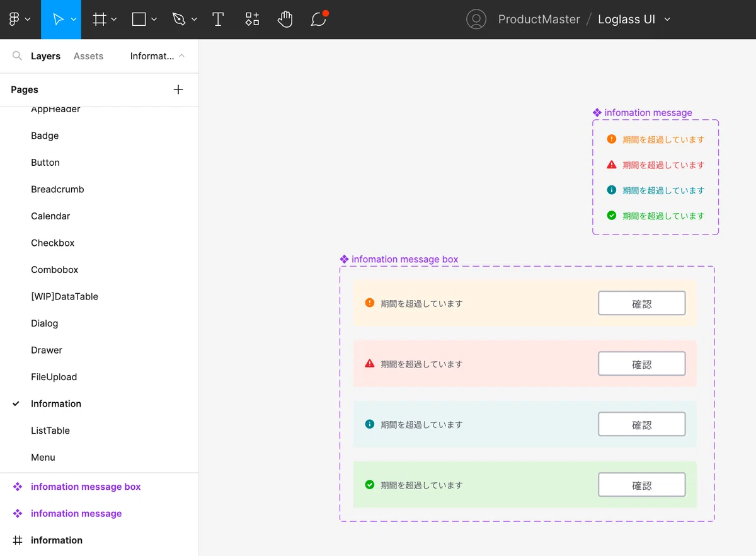Open the Frame tool options chevron
The height and width of the screenshot is (556, 756).
[114, 20]
